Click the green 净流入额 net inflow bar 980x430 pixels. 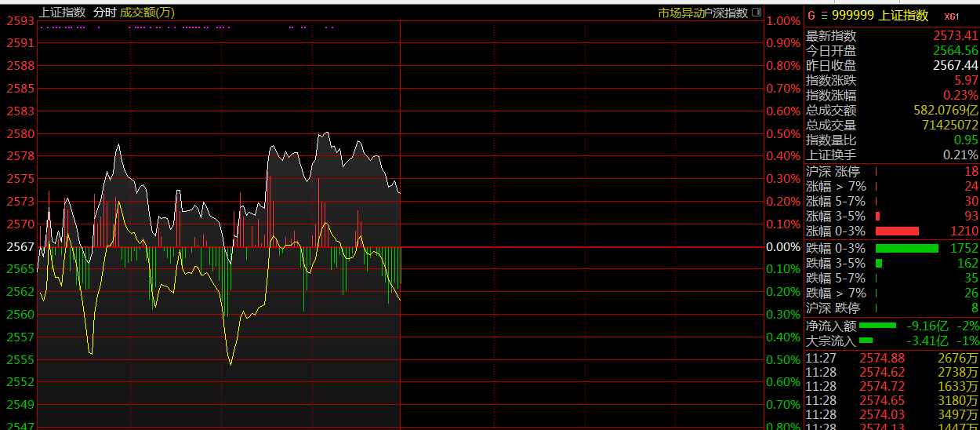point(877,325)
